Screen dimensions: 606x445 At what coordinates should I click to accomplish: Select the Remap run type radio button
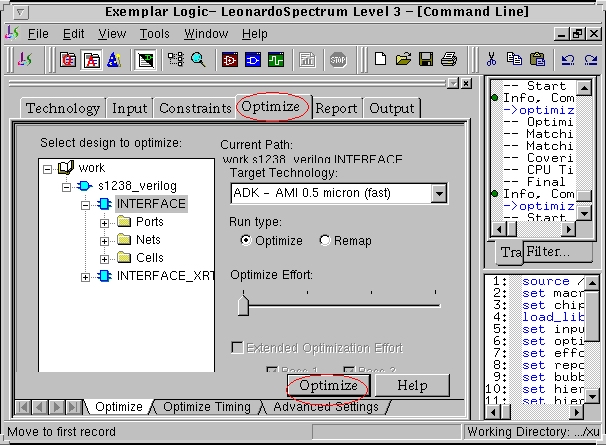[x=325, y=241]
